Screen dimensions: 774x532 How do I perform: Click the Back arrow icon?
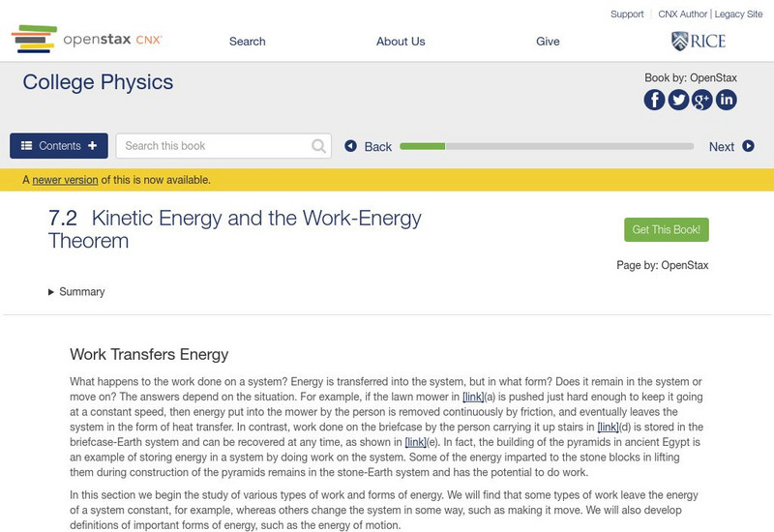pos(351,146)
